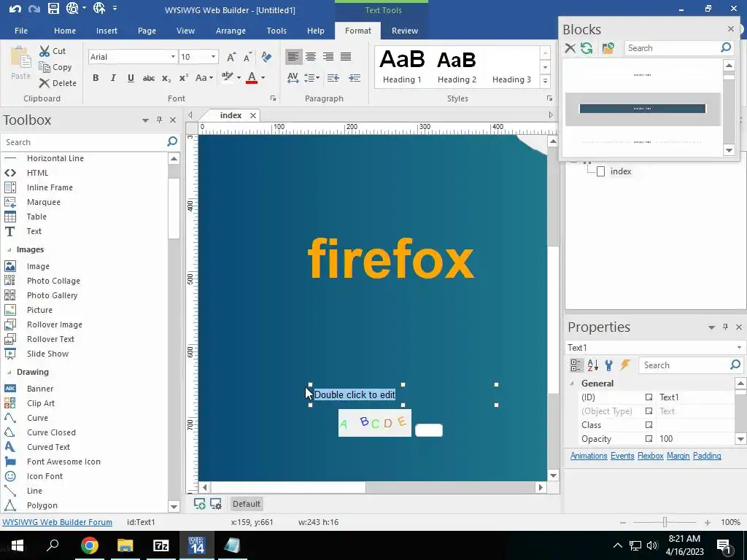Collapse the Images group in Toolbox
The image size is (747, 560).
[9, 249]
